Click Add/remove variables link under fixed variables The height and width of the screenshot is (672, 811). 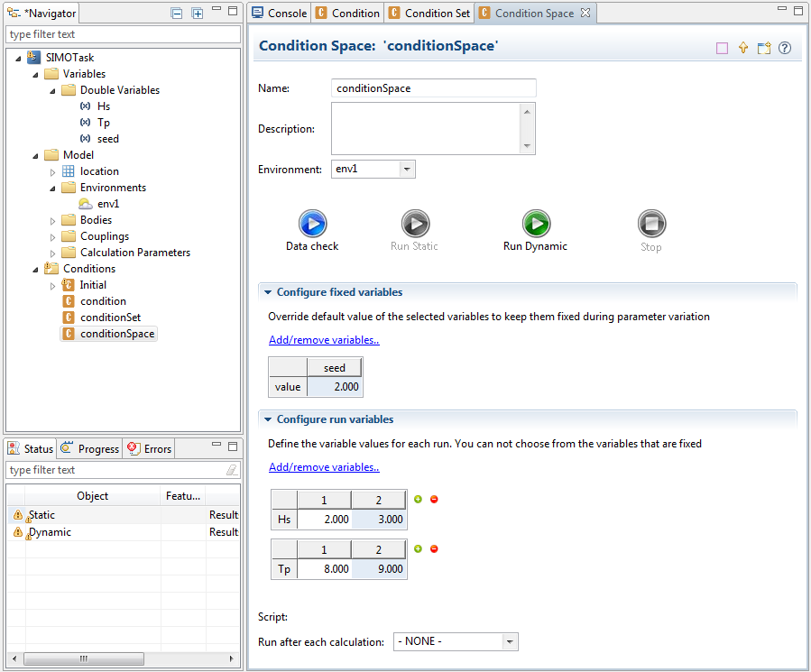point(324,340)
